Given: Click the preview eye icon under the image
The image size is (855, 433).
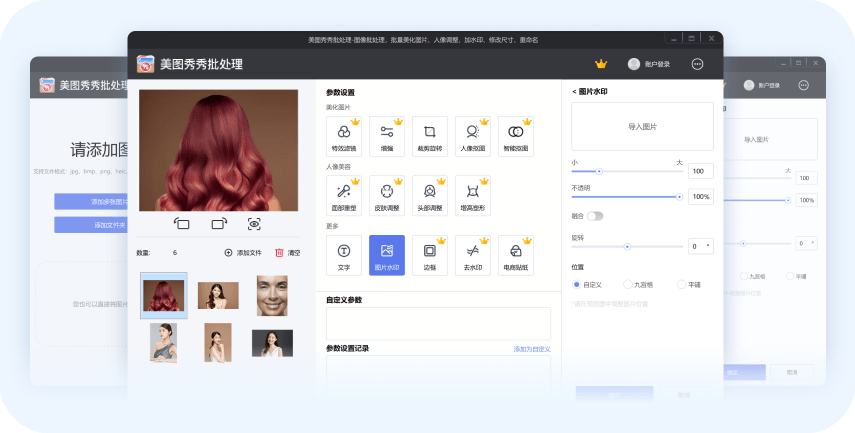Looking at the screenshot, I should coord(254,224).
